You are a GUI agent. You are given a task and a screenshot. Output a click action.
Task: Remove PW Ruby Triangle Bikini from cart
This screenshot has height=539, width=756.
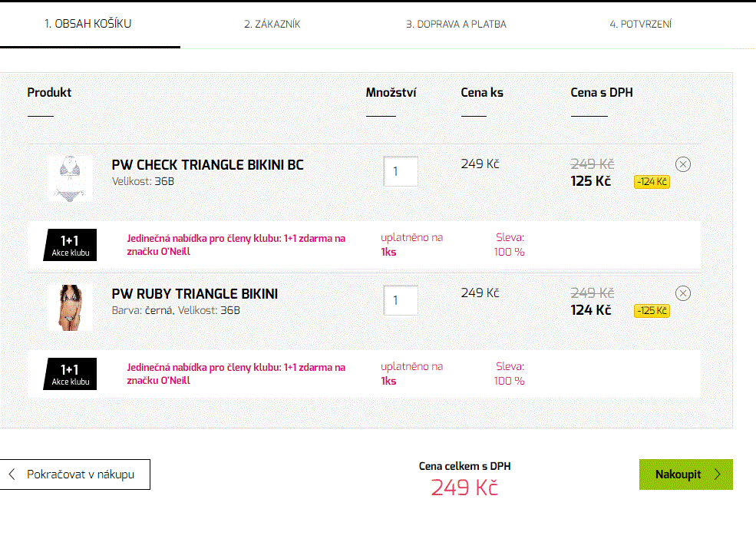point(683,293)
